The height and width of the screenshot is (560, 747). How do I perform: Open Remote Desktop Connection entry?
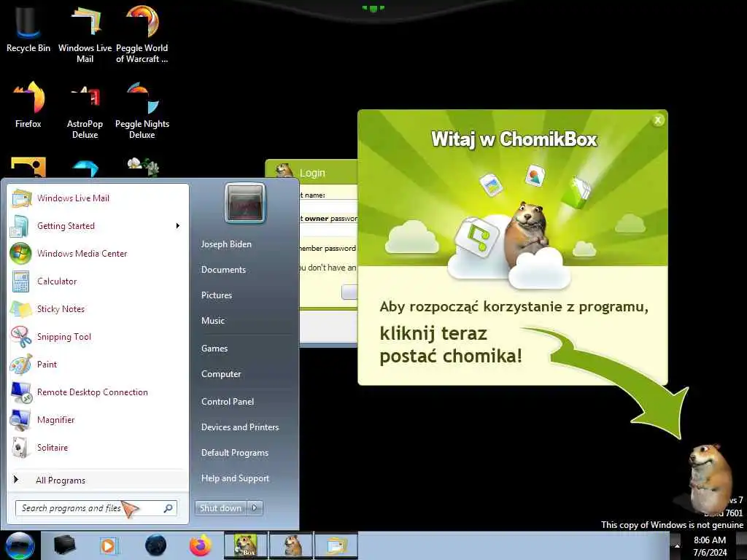(98, 392)
